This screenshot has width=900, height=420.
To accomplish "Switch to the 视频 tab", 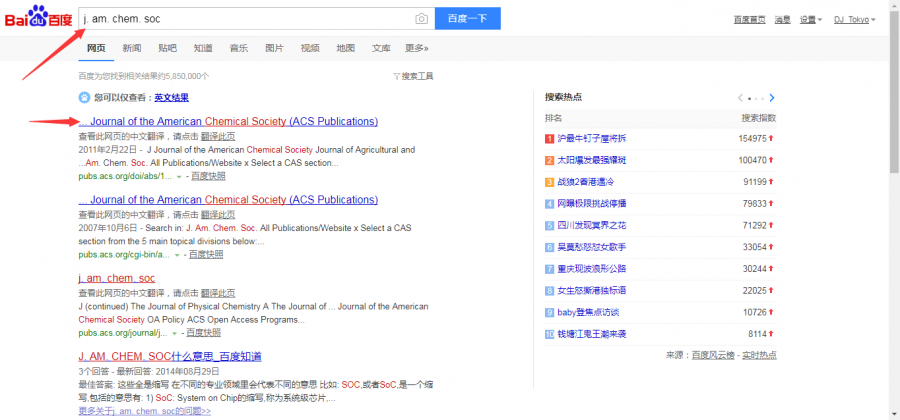I will (x=310, y=48).
